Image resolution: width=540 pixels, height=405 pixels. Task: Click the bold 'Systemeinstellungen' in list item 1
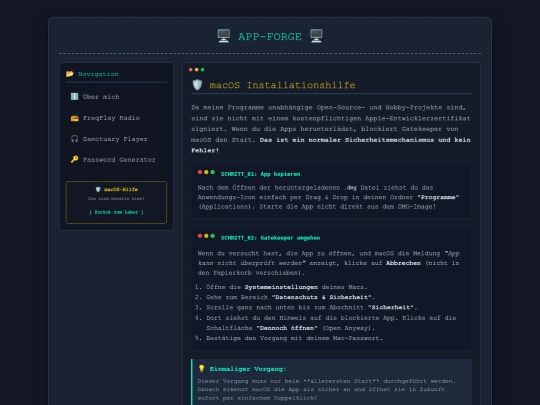click(281, 287)
